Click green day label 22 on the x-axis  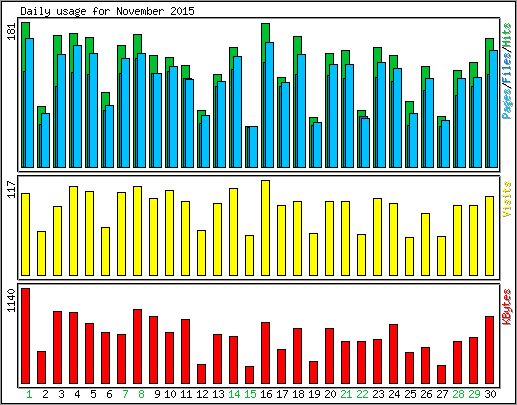pyautogui.click(x=362, y=394)
